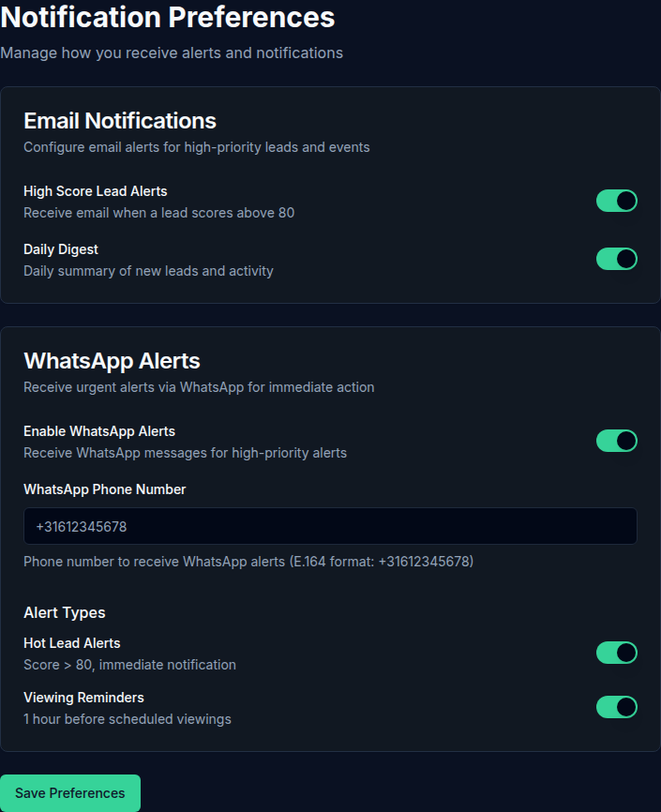
Task: Click the Alert Types subsection label
Action: click(64, 612)
